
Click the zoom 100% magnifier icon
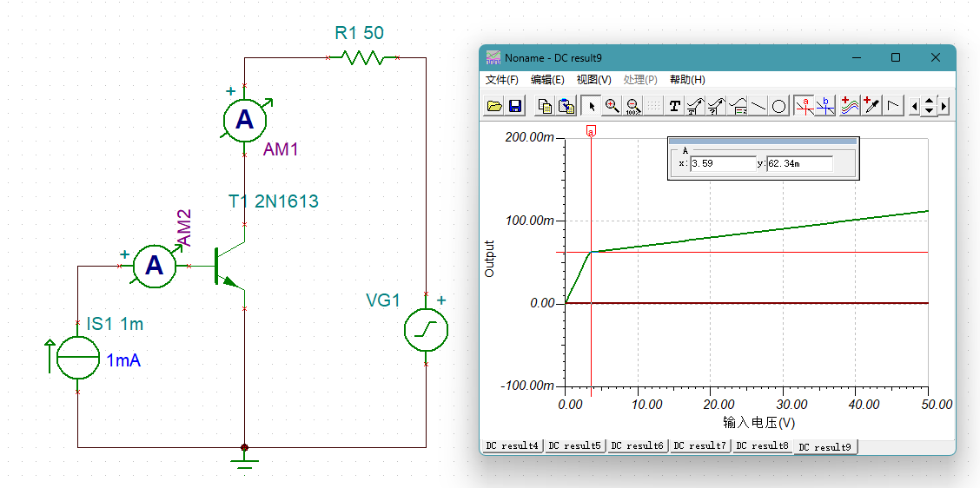click(633, 106)
